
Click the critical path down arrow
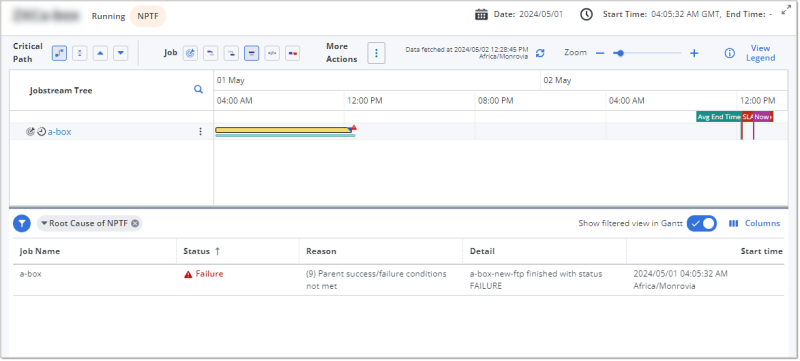click(x=120, y=53)
